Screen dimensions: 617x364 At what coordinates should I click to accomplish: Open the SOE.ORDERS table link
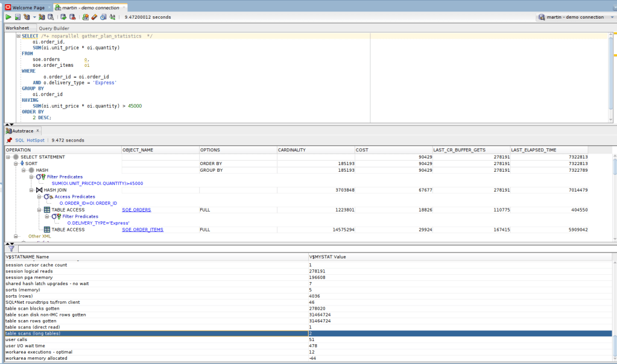(x=136, y=209)
